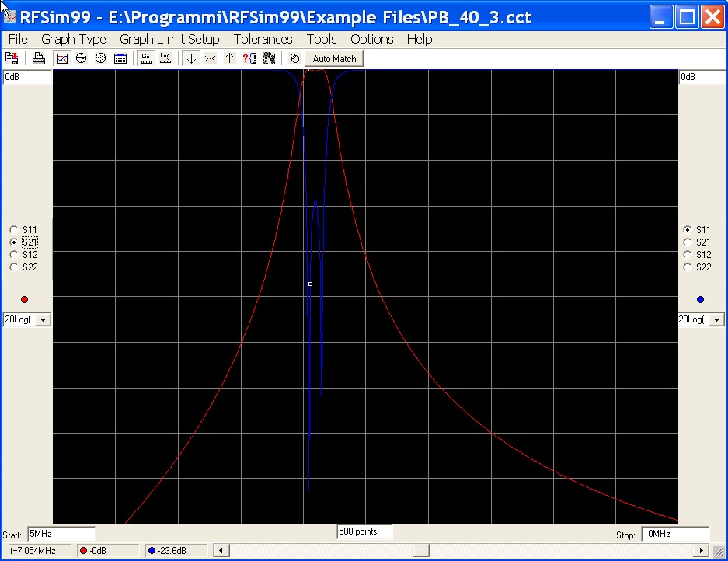Select left S12 radio button

click(x=13, y=255)
